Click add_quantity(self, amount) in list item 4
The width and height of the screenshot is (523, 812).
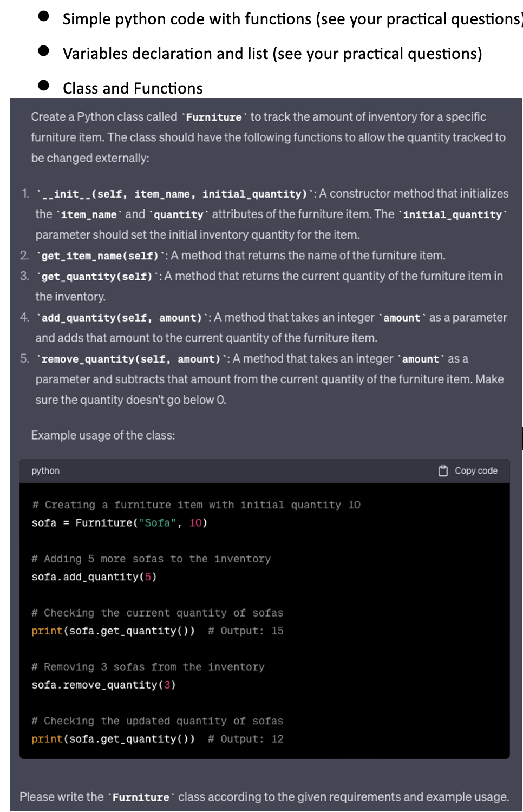coord(122,318)
